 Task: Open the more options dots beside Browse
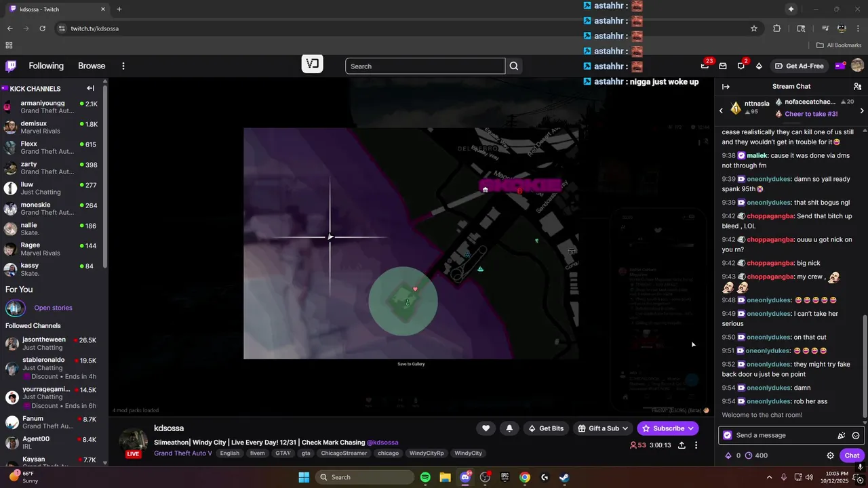point(123,66)
